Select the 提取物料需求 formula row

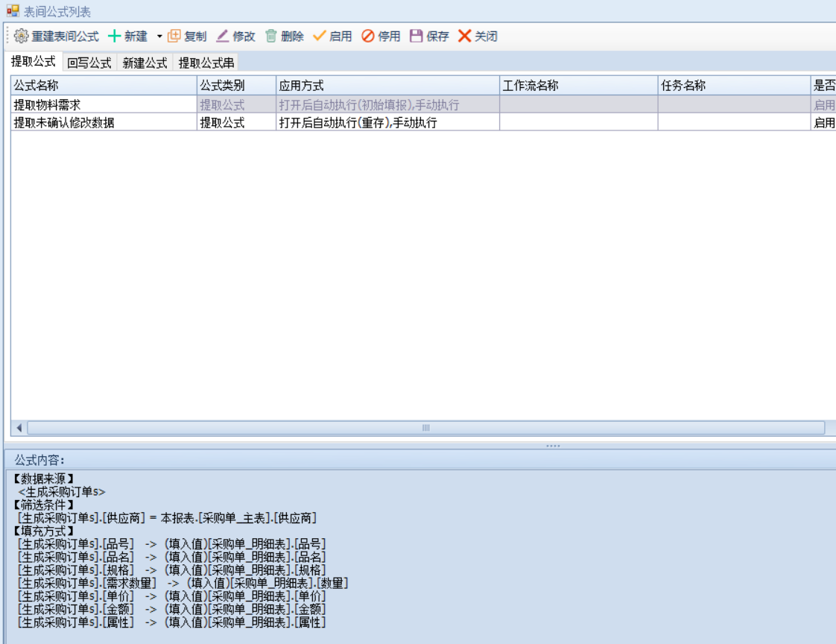[x=103, y=105]
